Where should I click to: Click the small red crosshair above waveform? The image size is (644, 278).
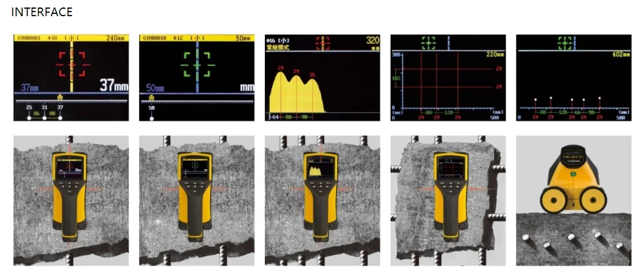tap(323, 43)
